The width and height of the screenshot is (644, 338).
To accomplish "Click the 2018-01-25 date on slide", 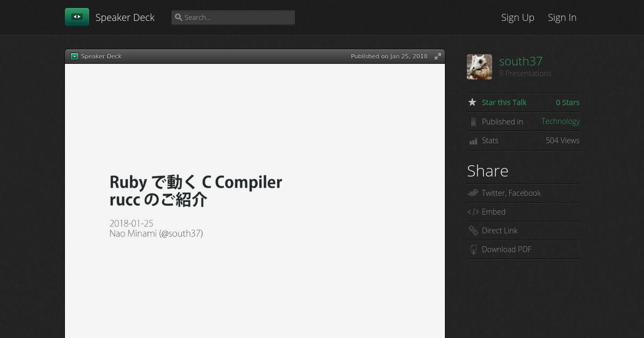I will 131,223.
